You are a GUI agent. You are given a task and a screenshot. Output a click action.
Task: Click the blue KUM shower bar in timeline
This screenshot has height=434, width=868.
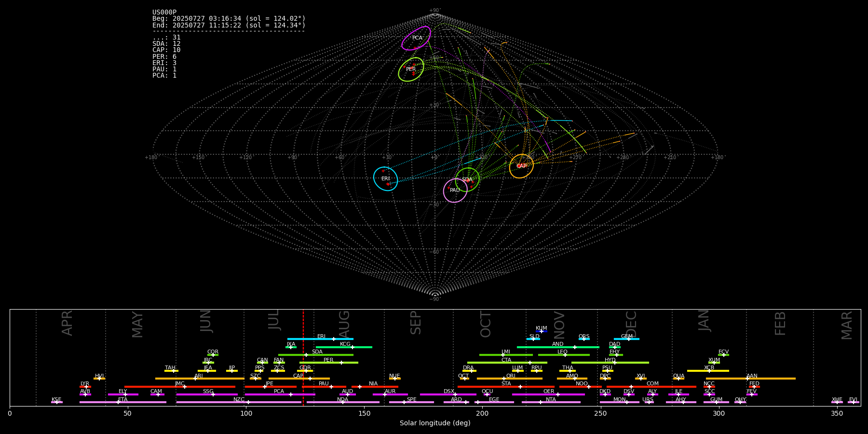coord(542,331)
